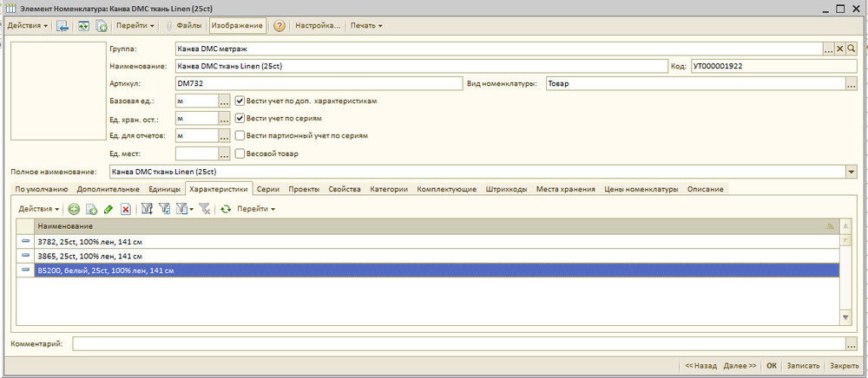Select Ед. хран. ост. via ellipsis button
This screenshot has height=378, width=868.
224,118
